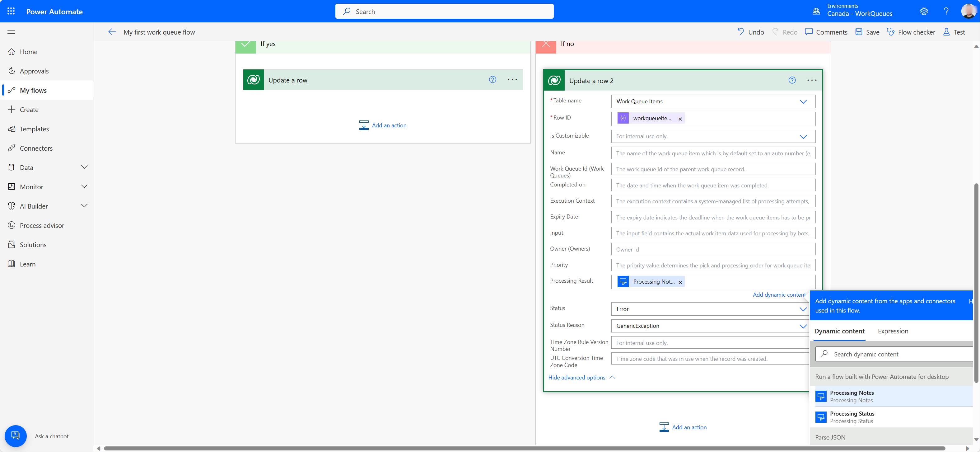Click the Processing Status desktop flow icon

[x=821, y=417]
